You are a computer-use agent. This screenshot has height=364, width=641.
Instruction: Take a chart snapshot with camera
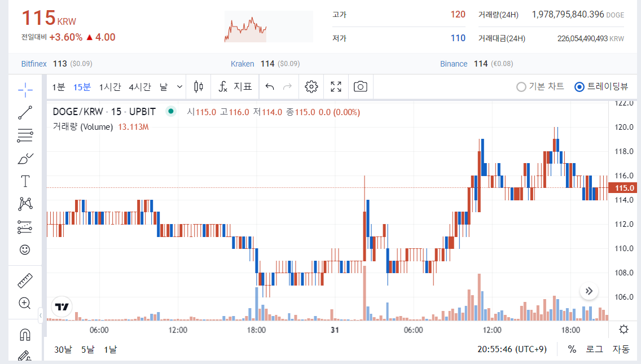[x=360, y=87]
